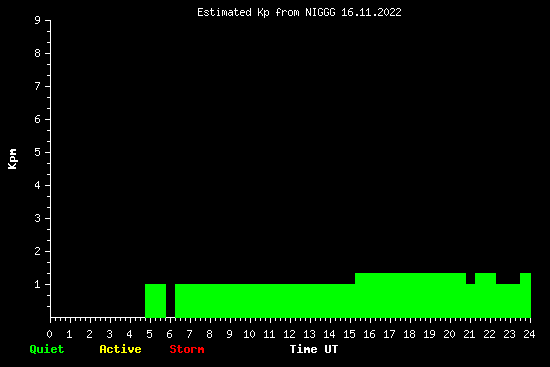Viewport: 550px width, 367px height.
Task: Click the y-axis label '9'
Action: click(x=38, y=20)
